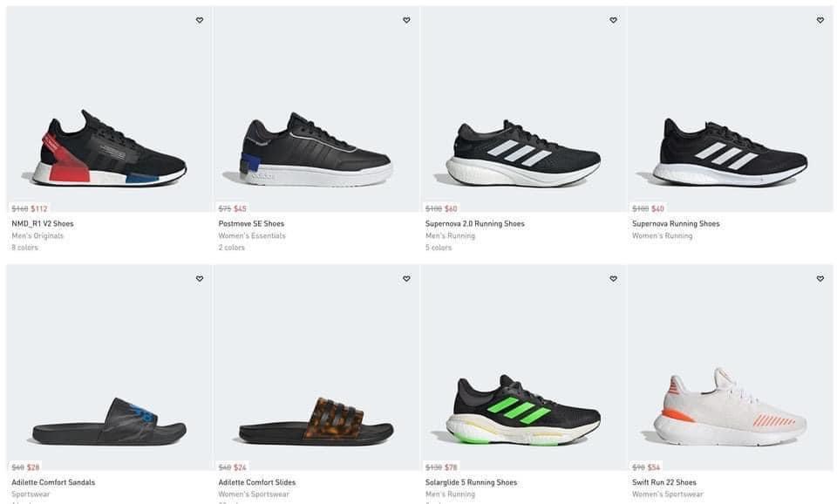Open green-striped Solarglide 5 shoe image

[523, 411]
